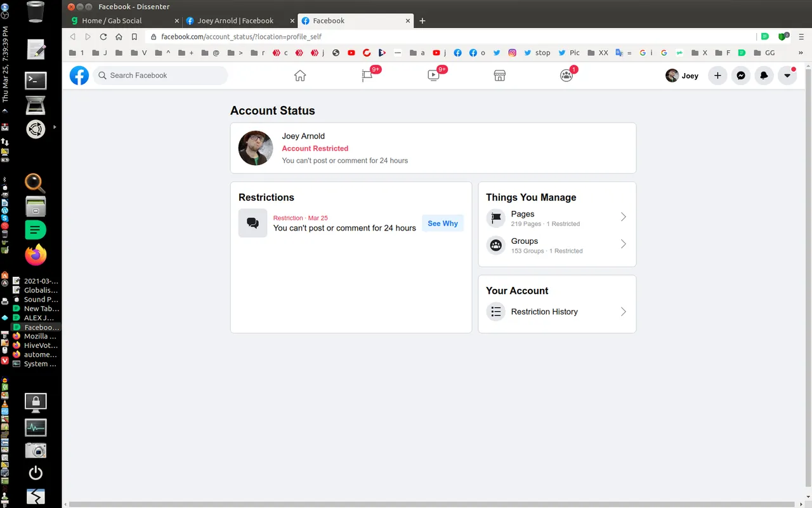Click the browser home button
This screenshot has height=508, width=812.
119,37
